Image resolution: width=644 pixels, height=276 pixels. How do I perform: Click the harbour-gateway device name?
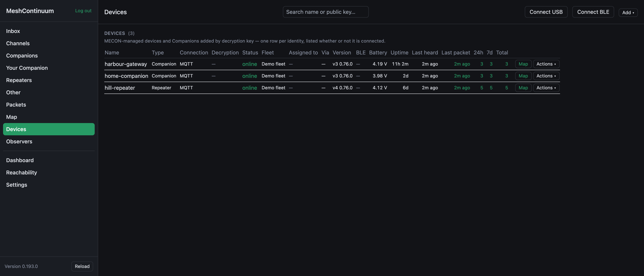click(x=126, y=64)
